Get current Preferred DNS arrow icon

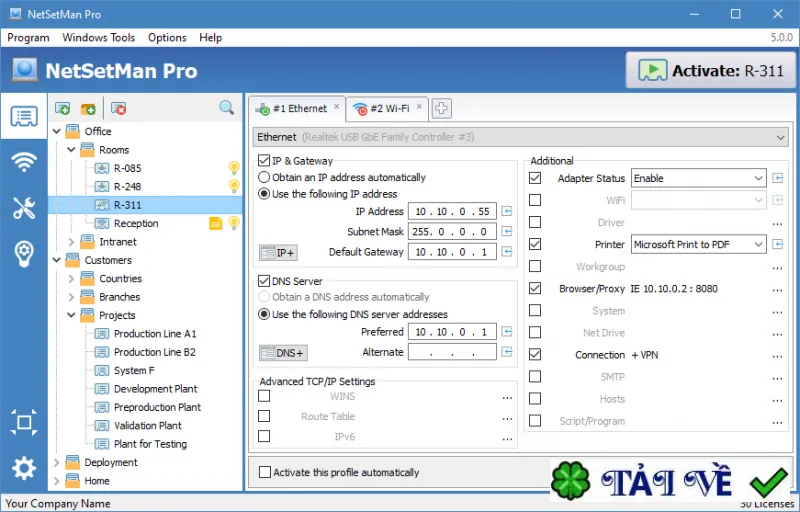pos(507,332)
